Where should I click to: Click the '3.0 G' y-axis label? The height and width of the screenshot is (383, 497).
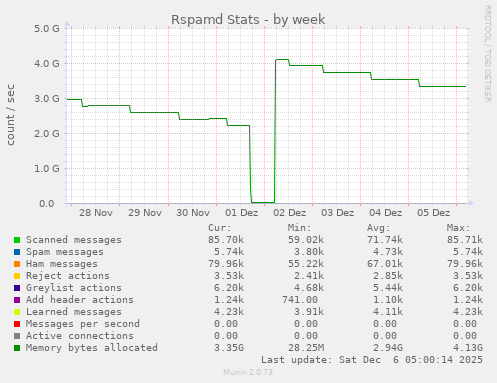point(47,98)
